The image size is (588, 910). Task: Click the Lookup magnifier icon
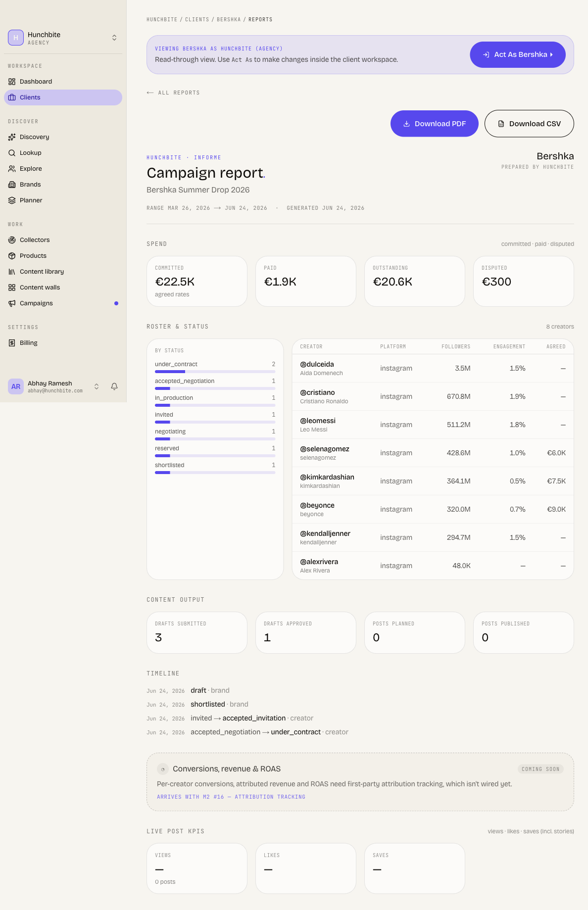tap(12, 153)
